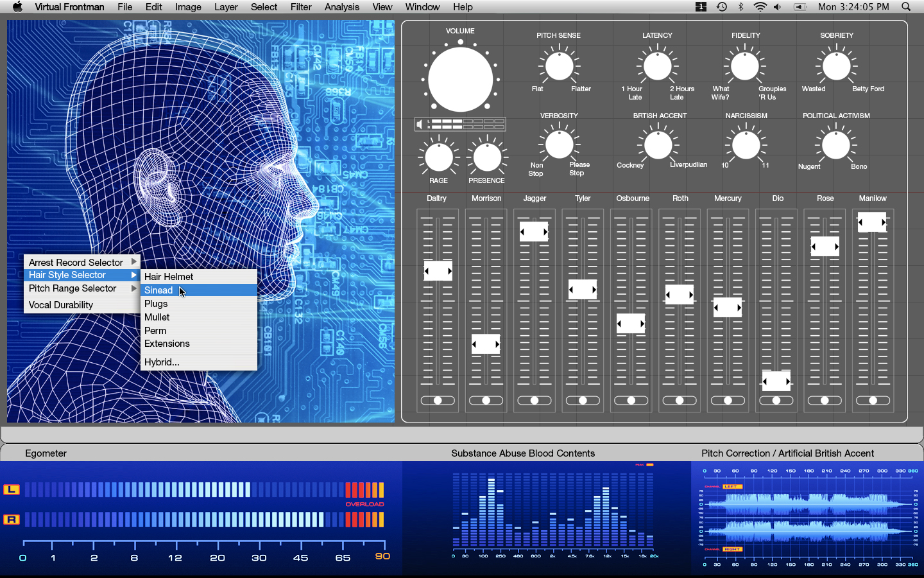Image resolution: width=924 pixels, height=578 pixels.
Task: Click the menu bar clock
Action: click(853, 7)
